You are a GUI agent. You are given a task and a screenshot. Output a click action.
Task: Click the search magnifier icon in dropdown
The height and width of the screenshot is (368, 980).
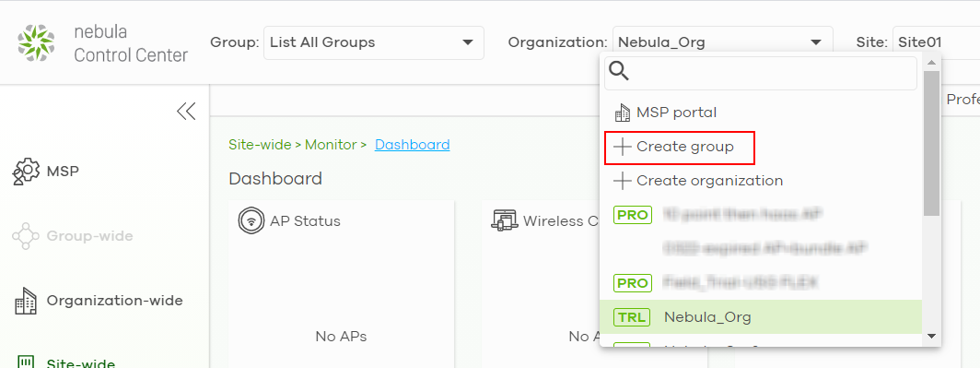tap(619, 71)
